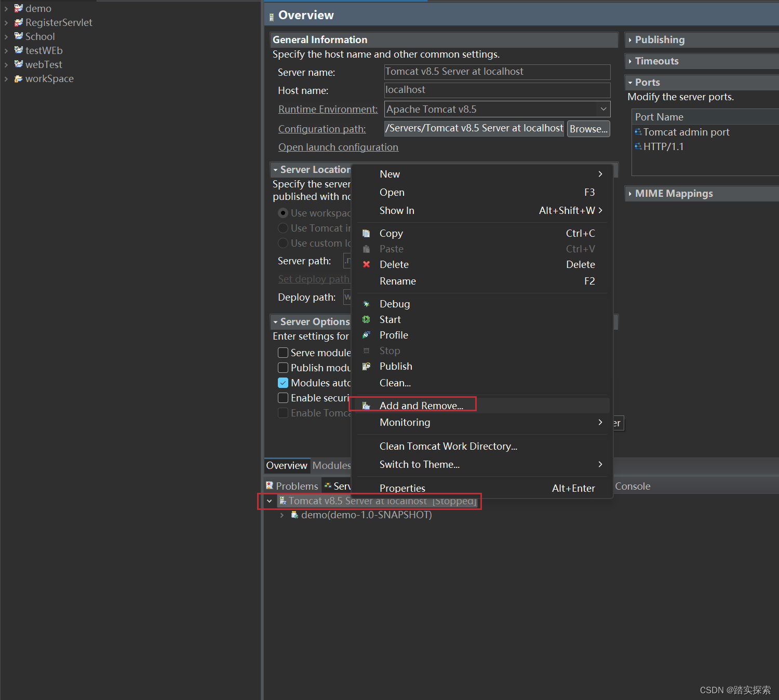The width and height of the screenshot is (779, 700).
Task: Click the Browse... button
Action: (588, 129)
